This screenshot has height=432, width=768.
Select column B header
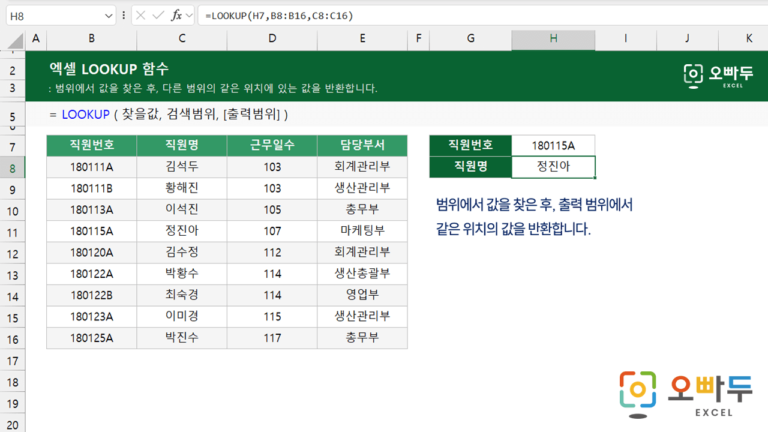(92, 39)
